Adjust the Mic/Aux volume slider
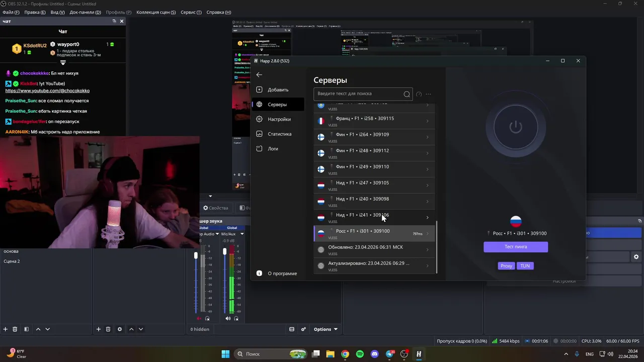The image size is (644, 362). click(x=224, y=251)
